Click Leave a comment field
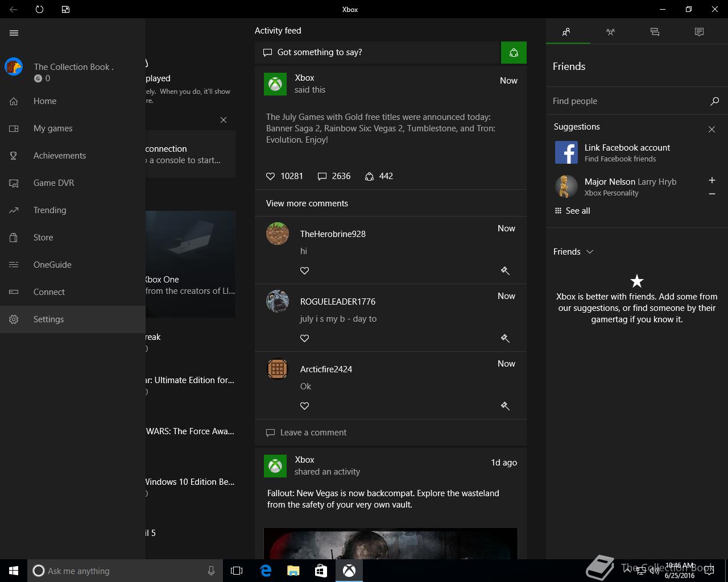728x582 pixels. click(x=391, y=433)
